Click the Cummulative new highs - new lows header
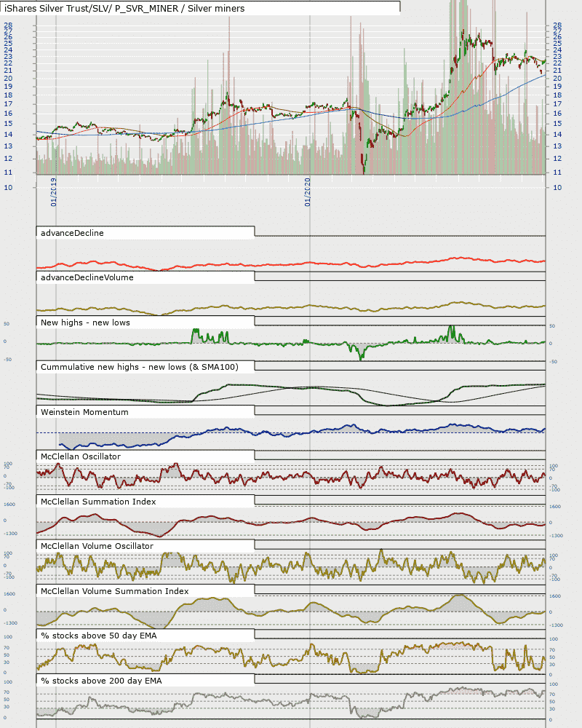The height and width of the screenshot is (728, 582). tap(139, 367)
